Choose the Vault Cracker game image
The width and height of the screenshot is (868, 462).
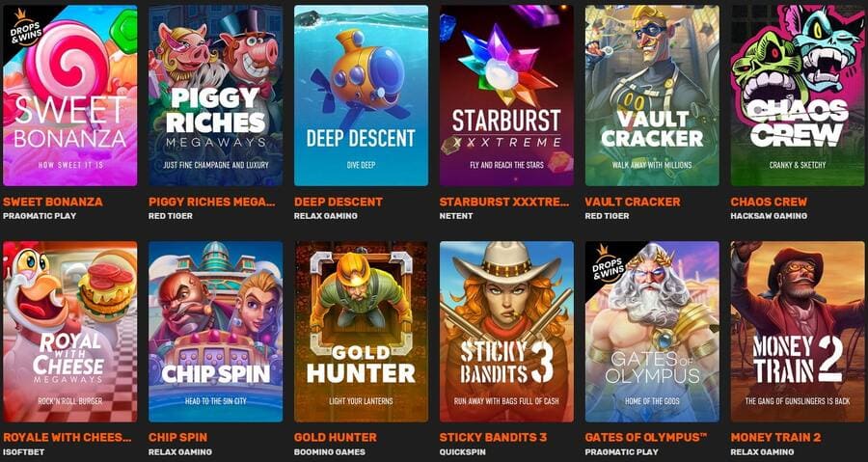tap(652, 95)
